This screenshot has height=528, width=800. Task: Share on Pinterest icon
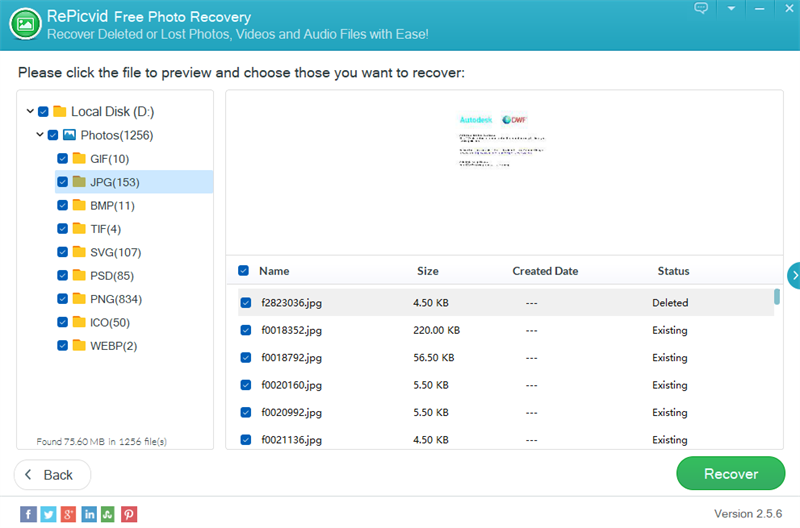coord(129,514)
